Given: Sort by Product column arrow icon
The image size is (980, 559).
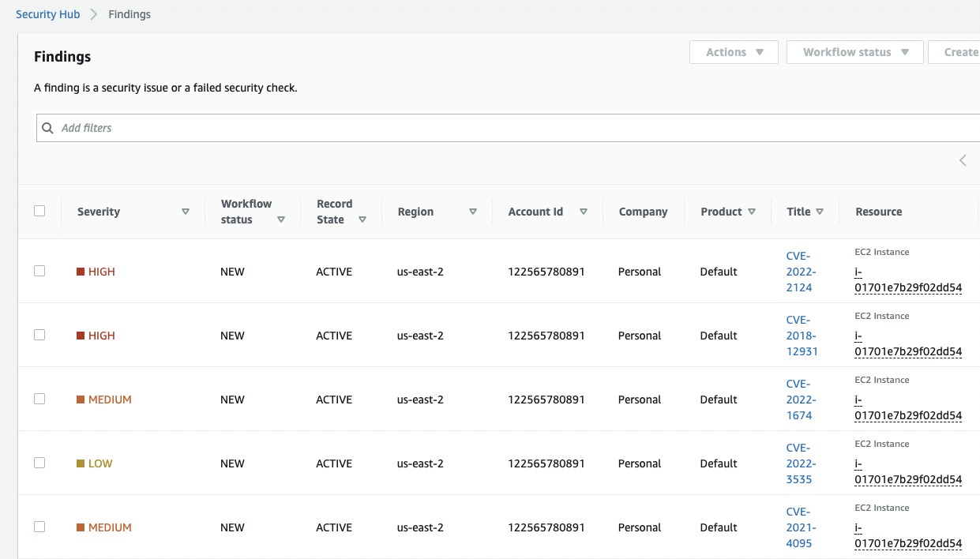Looking at the screenshot, I should point(752,212).
